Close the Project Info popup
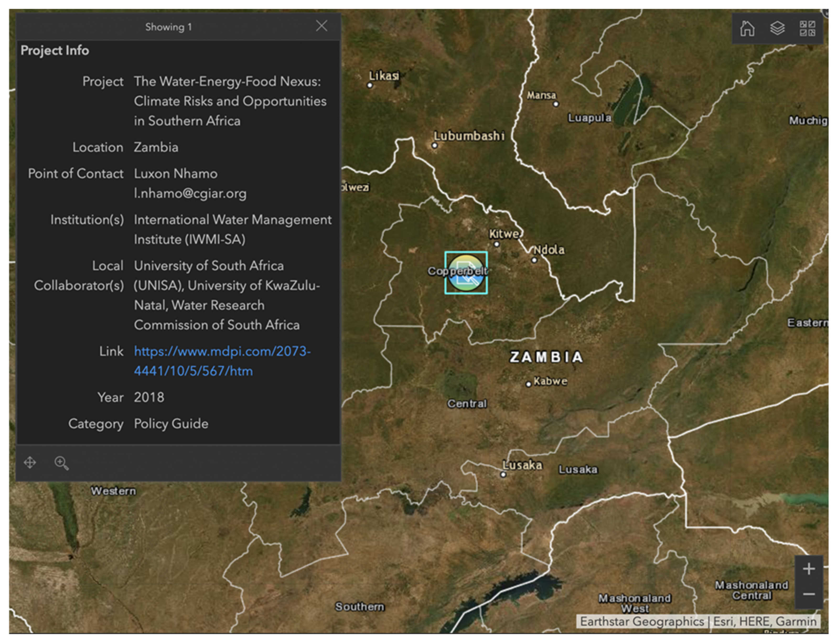Viewport: 837px width, 644px height. click(x=321, y=26)
